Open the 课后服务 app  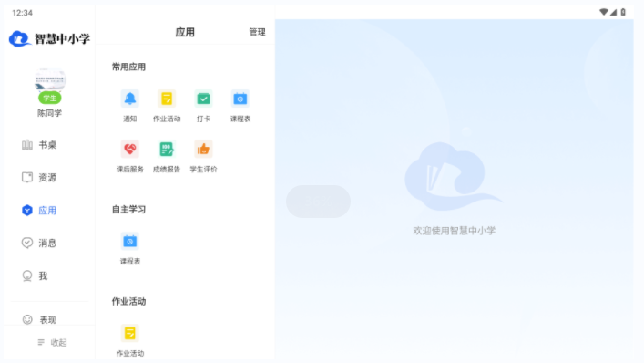129,156
